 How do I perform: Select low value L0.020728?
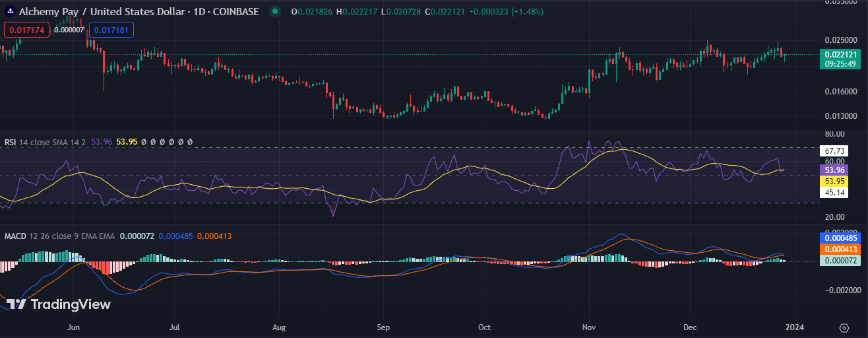(x=402, y=12)
